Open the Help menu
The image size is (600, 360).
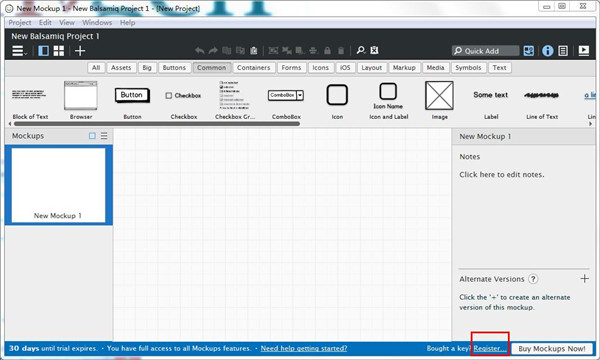[x=127, y=23]
